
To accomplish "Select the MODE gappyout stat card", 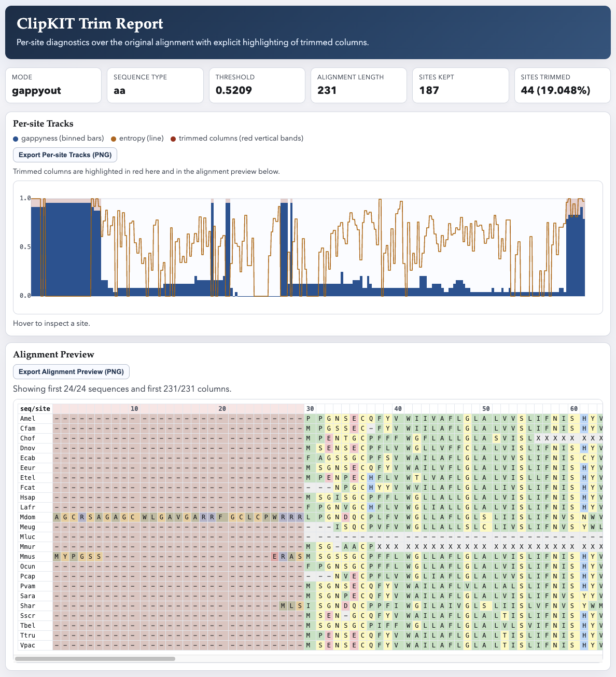I will [53, 85].
